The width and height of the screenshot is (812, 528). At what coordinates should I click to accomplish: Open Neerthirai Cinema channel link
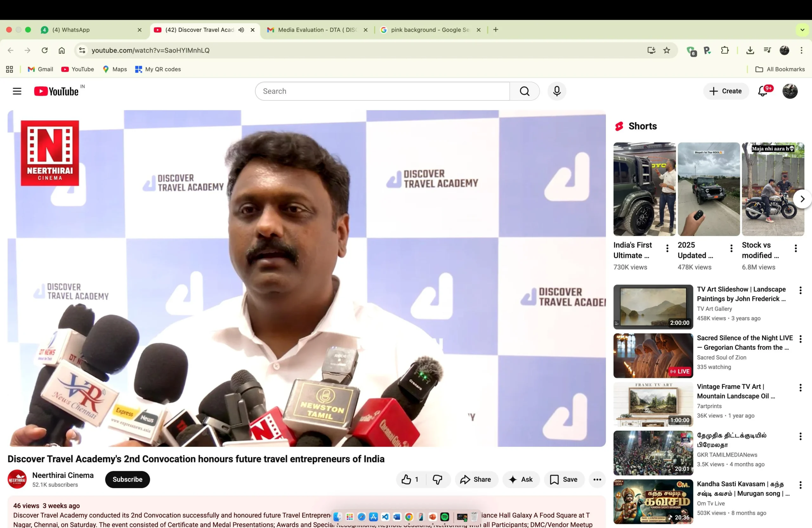(x=63, y=475)
